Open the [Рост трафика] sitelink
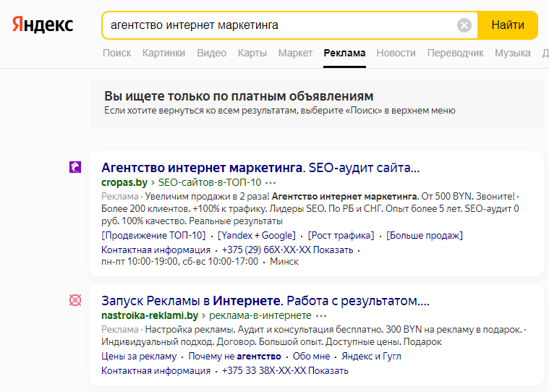The width and height of the screenshot is (549, 392). click(341, 236)
